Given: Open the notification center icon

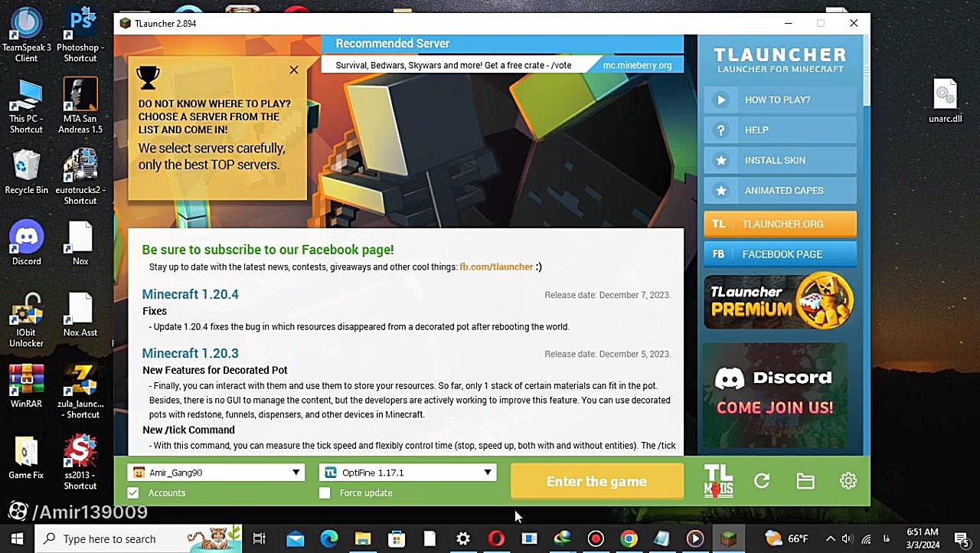Looking at the screenshot, I should pyautogui.click(x=962, y=538).
